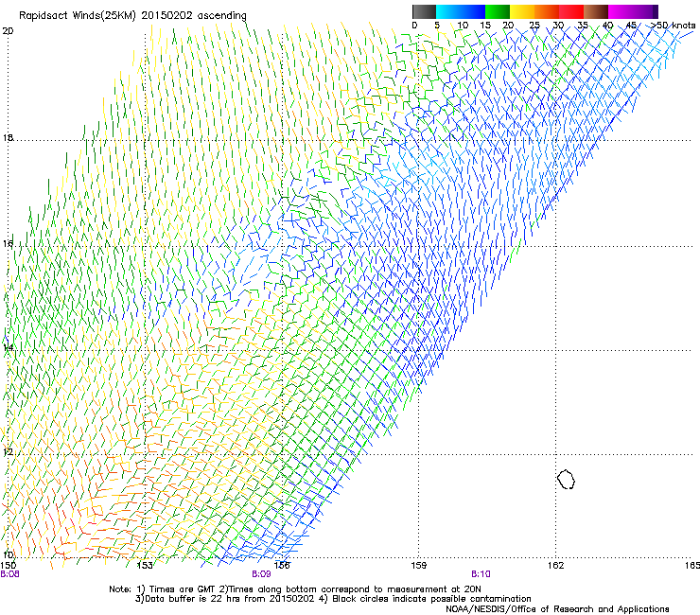Click the purple '8:08' time label
The image size is (700, 615).
point(9,574)
